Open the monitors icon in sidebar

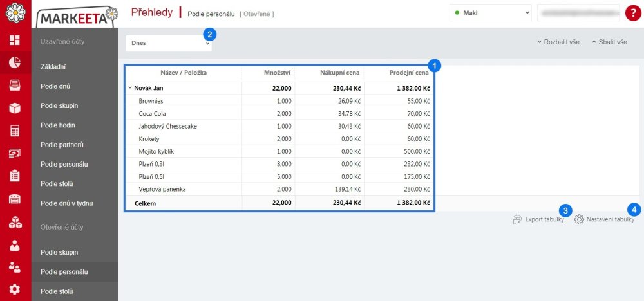click(15, 153)
